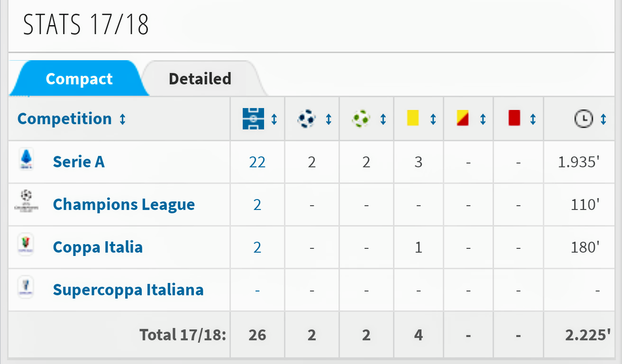Screen dimensions: 622x364
Task: Click the Supercoppa Italiana logo icon
Action: pos(25,287)
